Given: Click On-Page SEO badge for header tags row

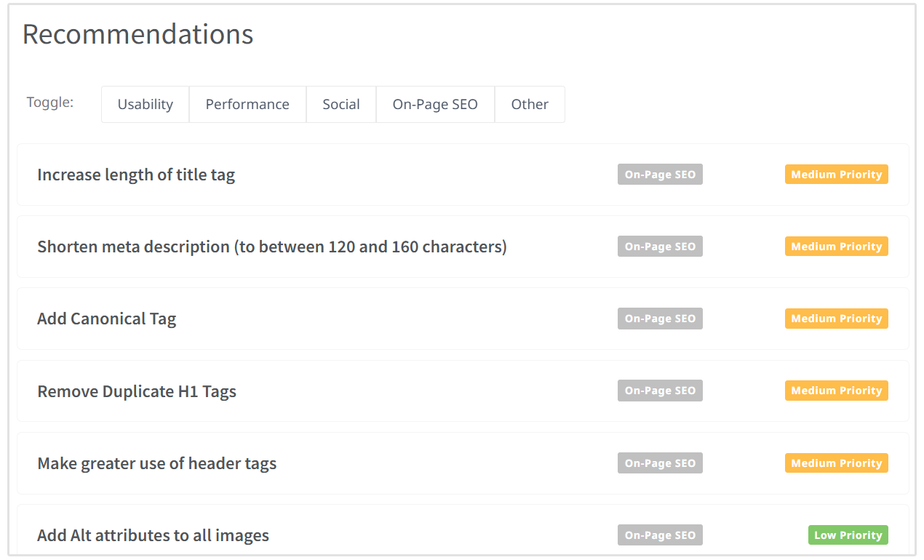Looking at the screenshot, I should 660,463.
